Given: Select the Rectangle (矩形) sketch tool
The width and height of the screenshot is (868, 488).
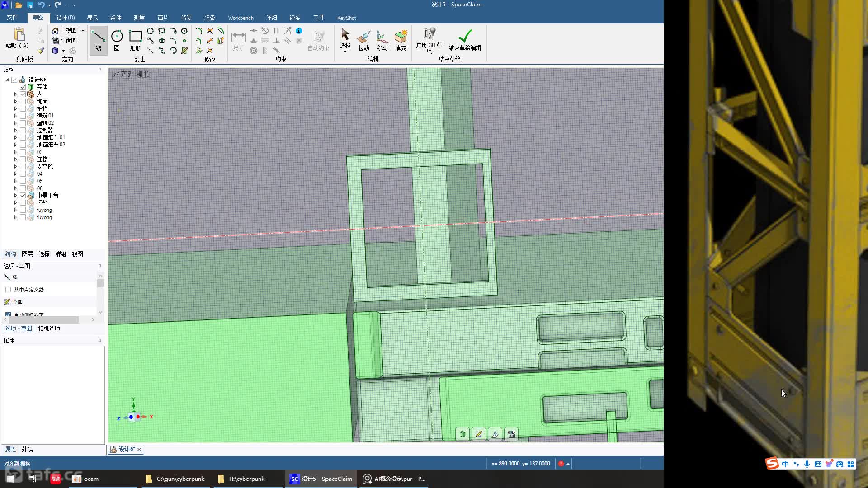Looking at the screenshot, I should coord(135,40).
